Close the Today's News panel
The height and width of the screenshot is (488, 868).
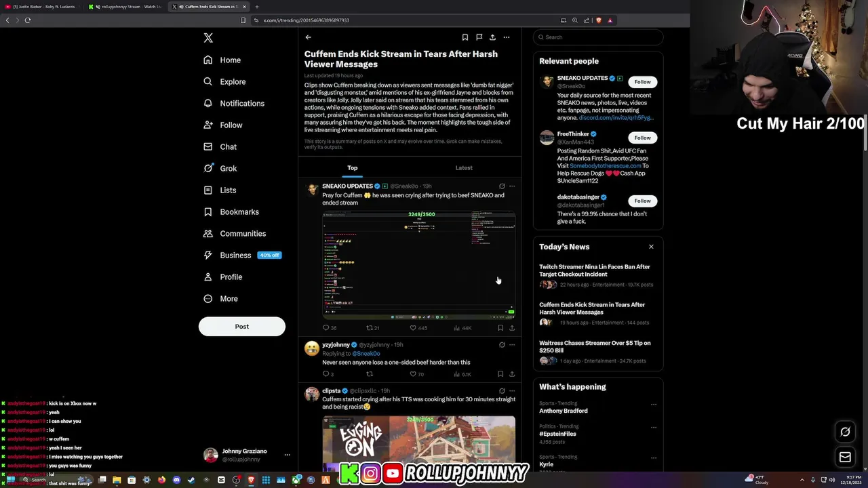[651, 247]
